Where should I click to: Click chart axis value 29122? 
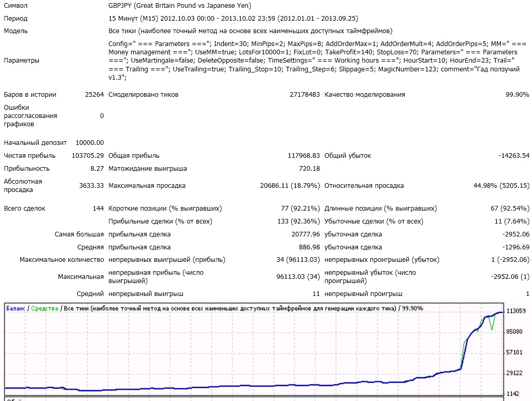tap(514, 373)
